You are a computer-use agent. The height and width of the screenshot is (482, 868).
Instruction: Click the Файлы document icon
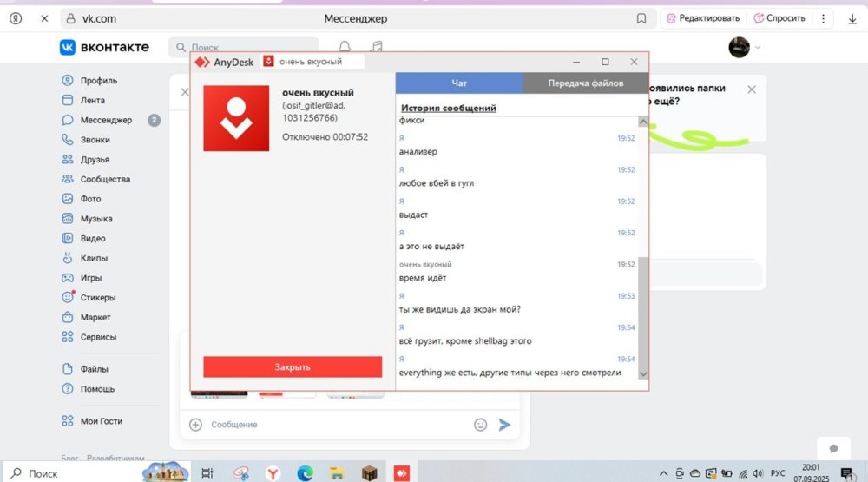[x=68, y=369]
